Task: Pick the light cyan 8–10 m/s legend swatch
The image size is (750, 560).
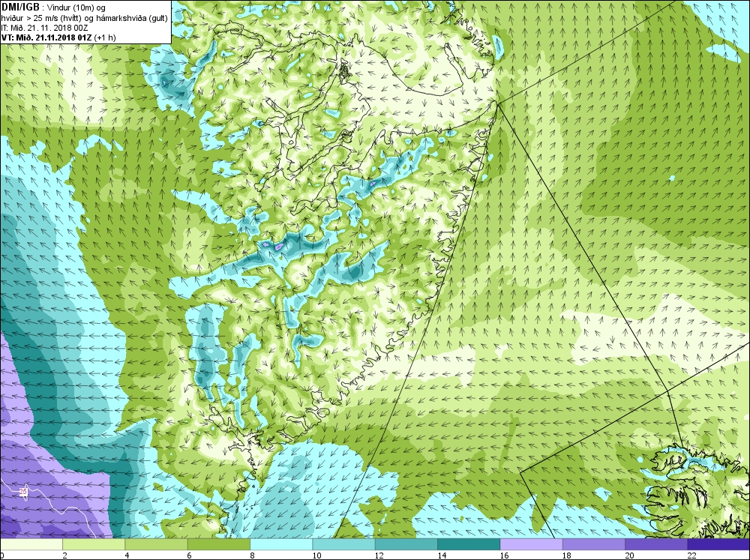Action: click(281, 545)
